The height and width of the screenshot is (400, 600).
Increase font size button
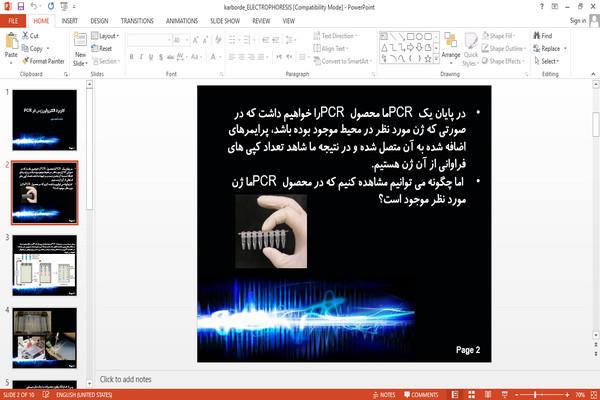click(x=196, y=40)
